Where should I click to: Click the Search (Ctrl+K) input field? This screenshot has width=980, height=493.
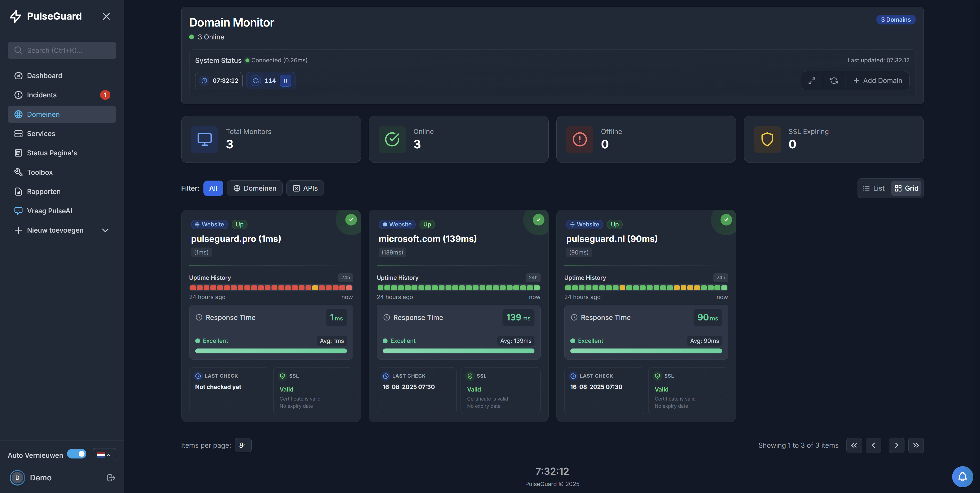pyautogui.click(x=62, y=50)
